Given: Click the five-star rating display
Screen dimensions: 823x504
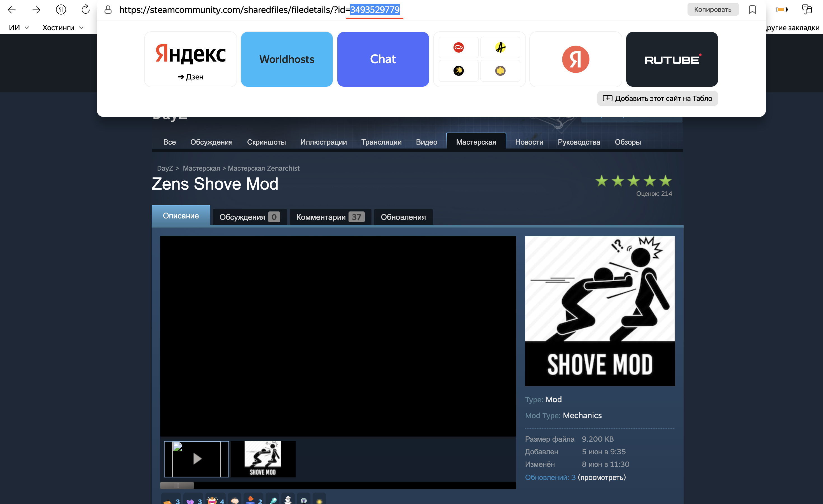Looking at the screenshot, I should [633, 181].
